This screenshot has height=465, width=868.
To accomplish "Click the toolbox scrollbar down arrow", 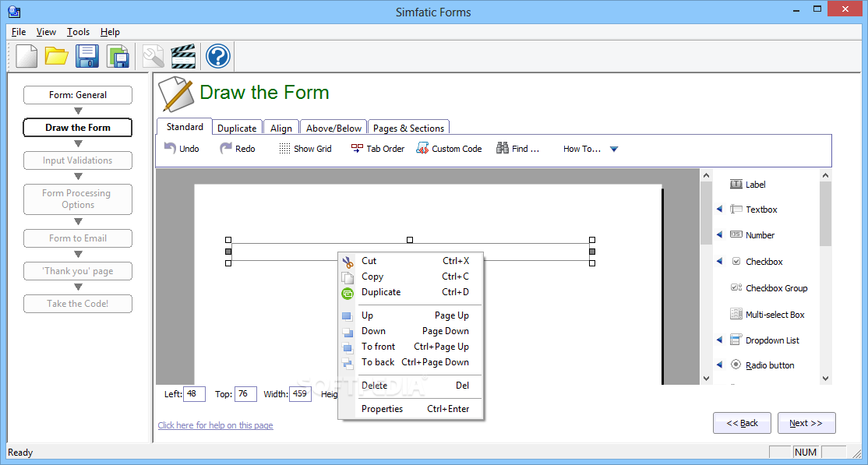I will [825, 378].
